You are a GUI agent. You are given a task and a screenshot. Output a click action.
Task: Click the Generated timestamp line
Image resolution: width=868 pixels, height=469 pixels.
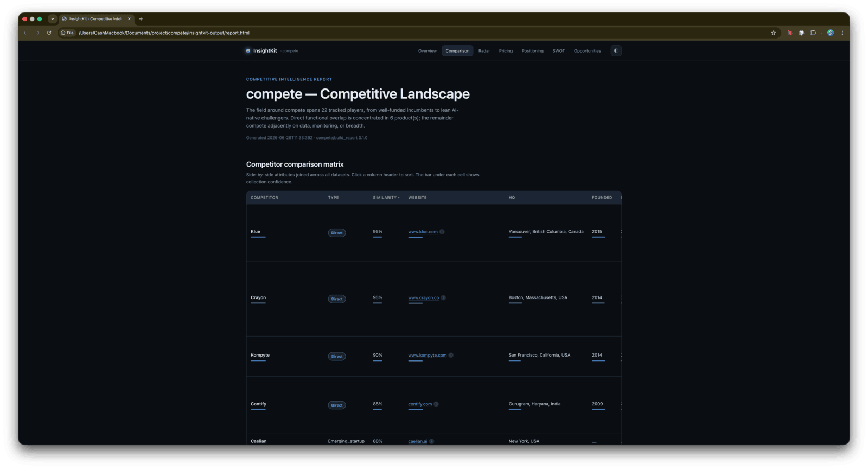[307, 138]
